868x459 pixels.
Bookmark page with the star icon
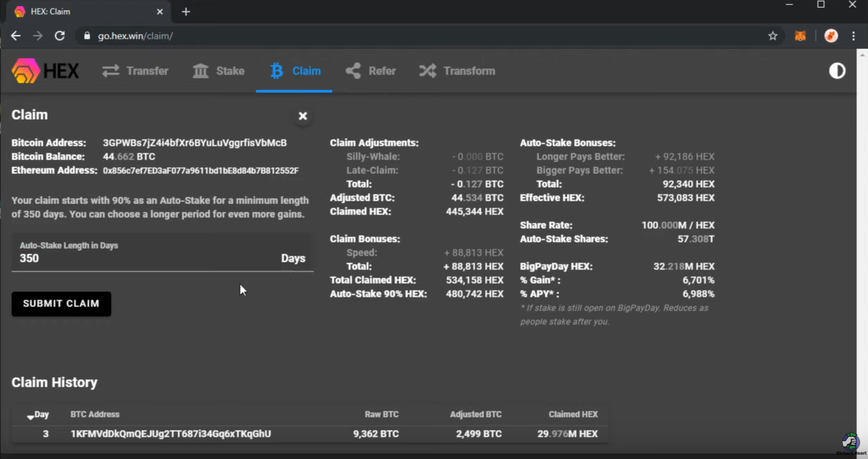click(772, 36)
